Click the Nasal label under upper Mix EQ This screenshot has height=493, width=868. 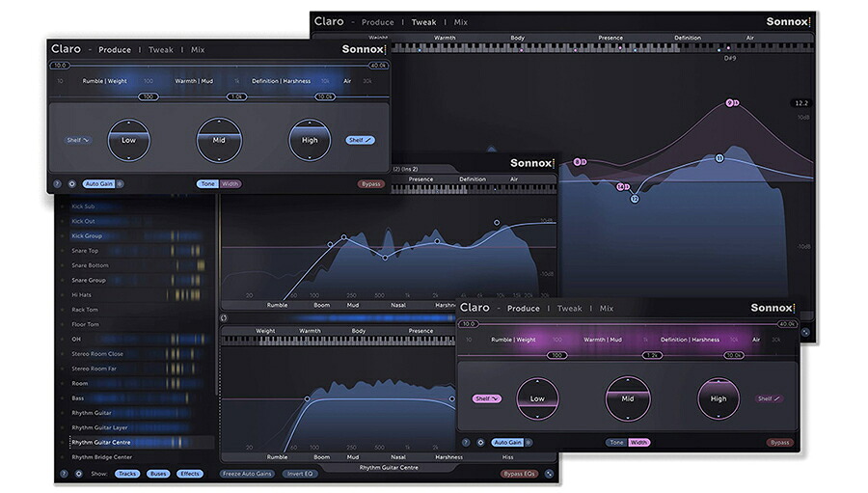(398, 305)
